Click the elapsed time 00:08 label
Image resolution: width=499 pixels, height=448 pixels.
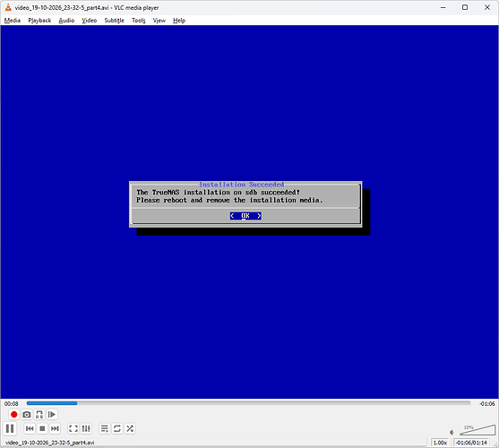click(x=11, y=403)
